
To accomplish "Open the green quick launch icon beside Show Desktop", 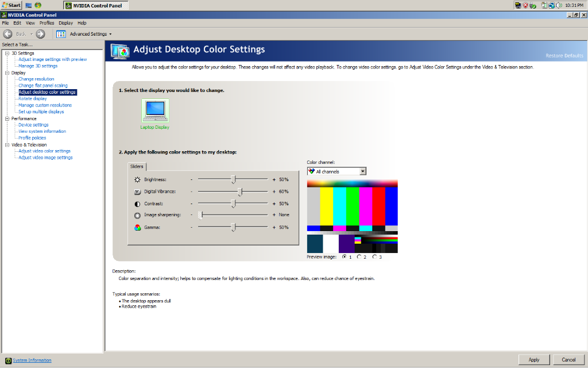I will (38, 5).
